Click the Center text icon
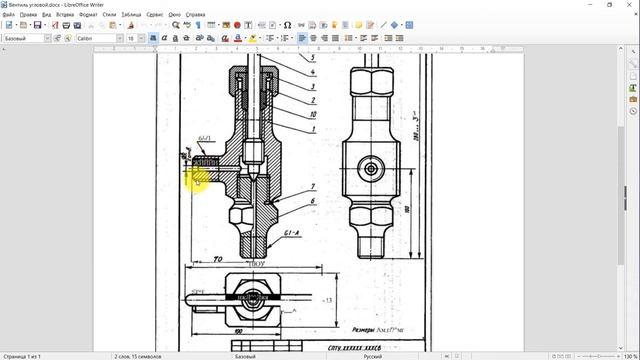This screenshot has width=640, height=360. 313,38
